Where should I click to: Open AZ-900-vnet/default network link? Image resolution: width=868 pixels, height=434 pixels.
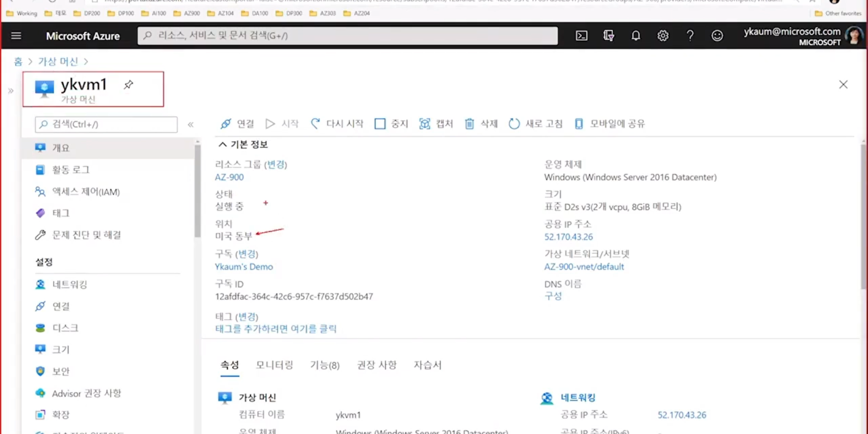click(584, 267)
